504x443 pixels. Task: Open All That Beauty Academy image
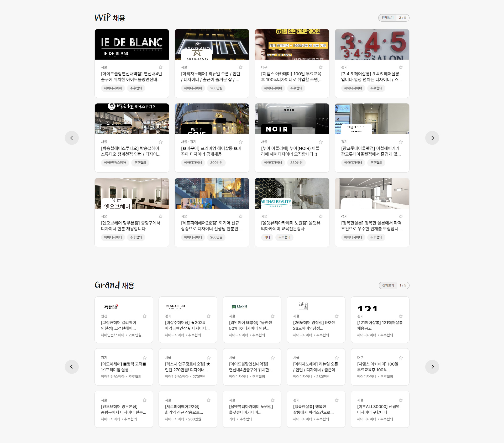(292, 193)
